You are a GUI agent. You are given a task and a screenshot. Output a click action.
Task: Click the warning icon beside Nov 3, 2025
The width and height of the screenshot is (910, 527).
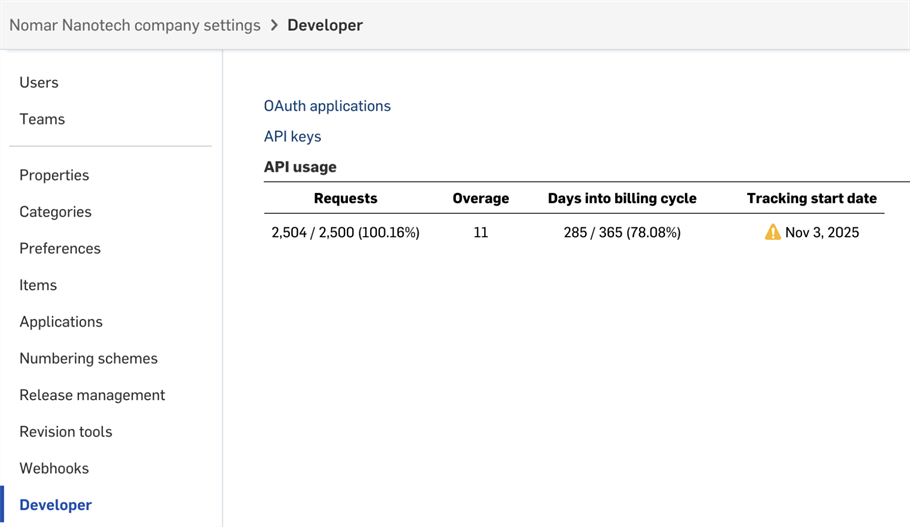(x=772, y=232)
